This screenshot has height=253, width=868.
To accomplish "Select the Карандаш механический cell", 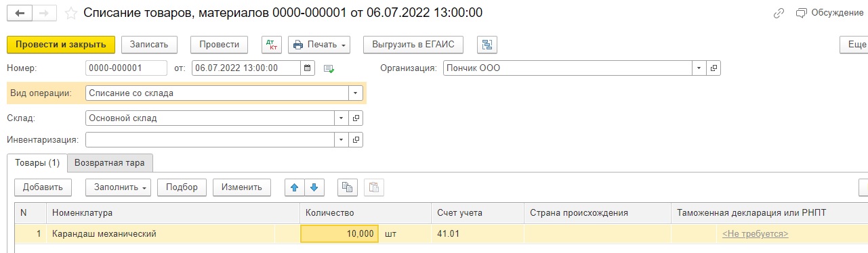I will (x=173, y=234).
